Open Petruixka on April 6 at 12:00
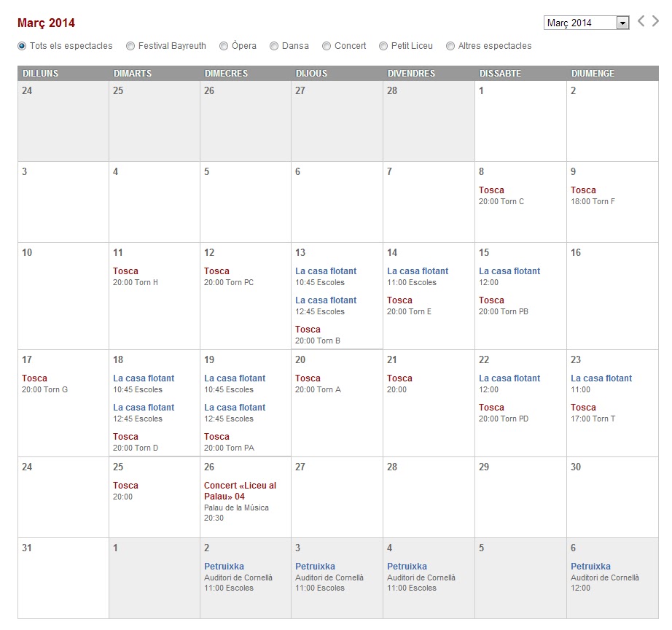 pos(590,567)
